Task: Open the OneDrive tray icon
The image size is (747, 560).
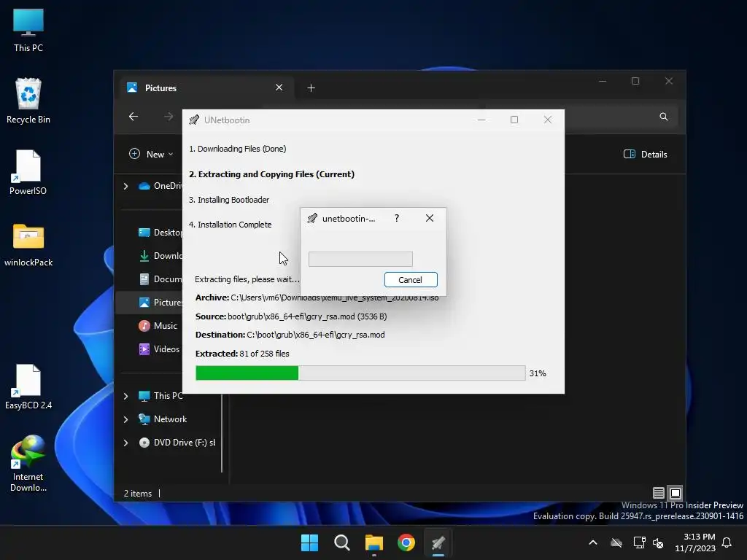Action: (616, 542)
